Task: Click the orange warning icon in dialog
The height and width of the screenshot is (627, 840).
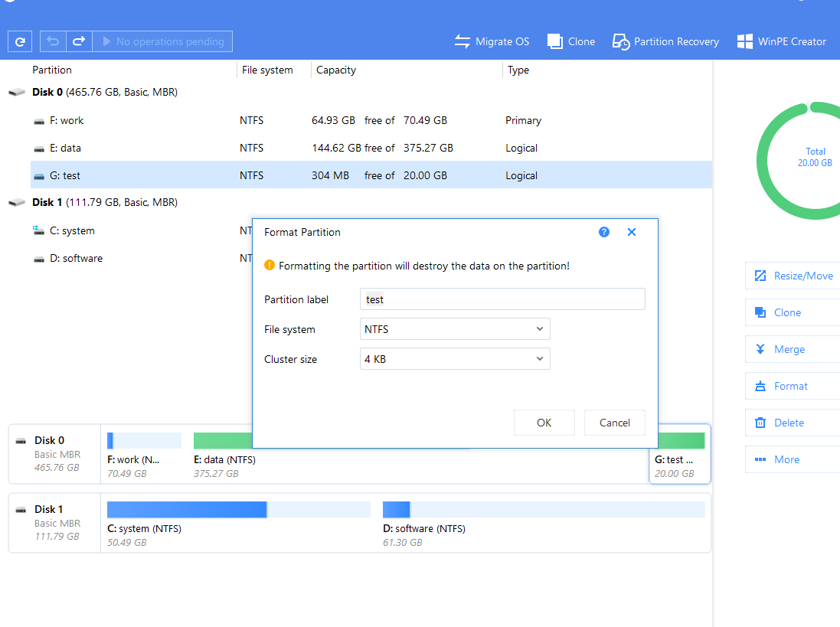Action: point(270,265)
